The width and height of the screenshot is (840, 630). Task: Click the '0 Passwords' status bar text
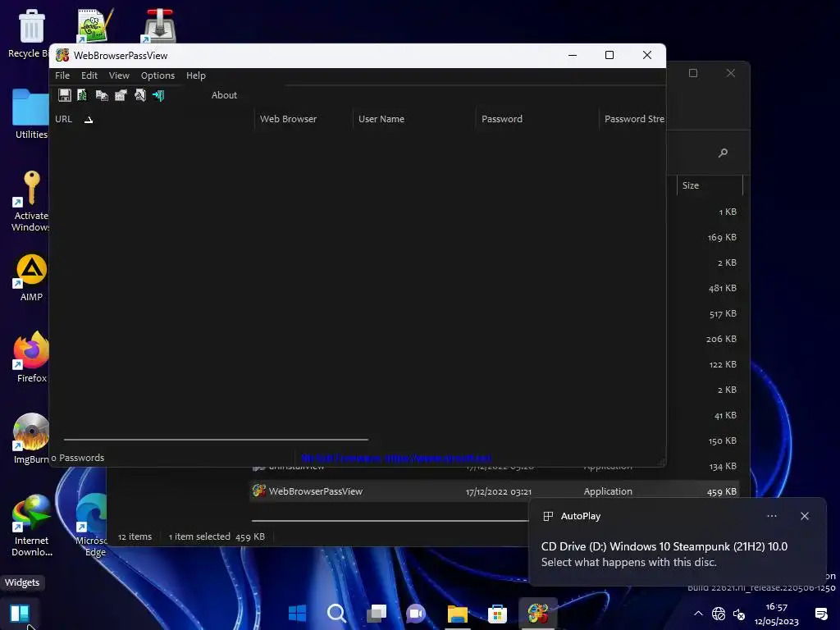pos(78,458)
